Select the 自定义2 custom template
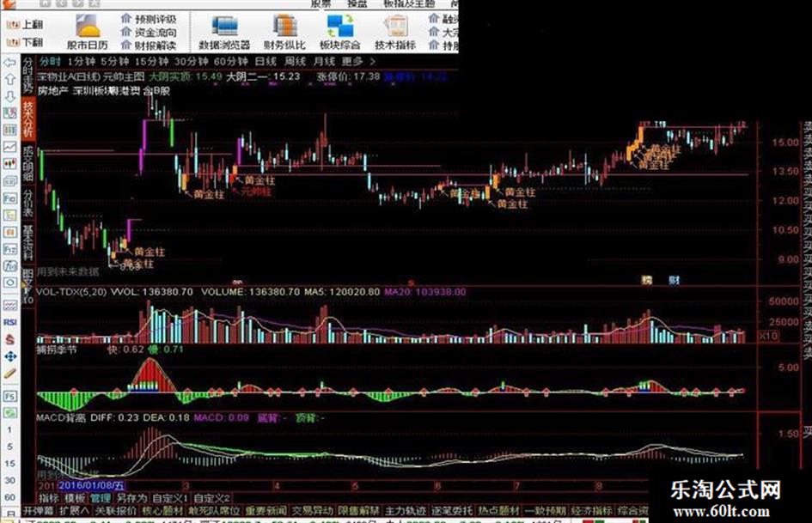Screen dimensions: 812x523 [211, 498]
